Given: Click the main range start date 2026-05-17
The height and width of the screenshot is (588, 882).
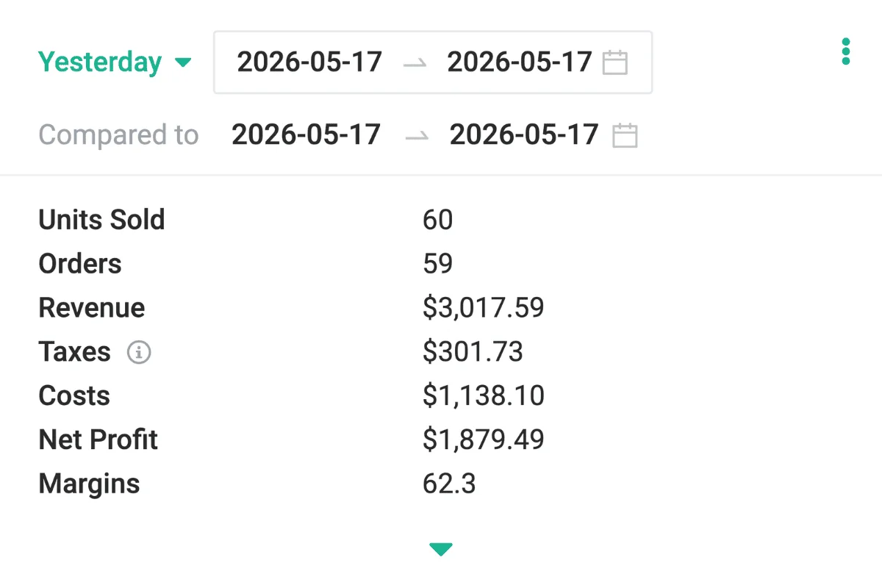Looking at the screenshot, I should pos(309,62).
